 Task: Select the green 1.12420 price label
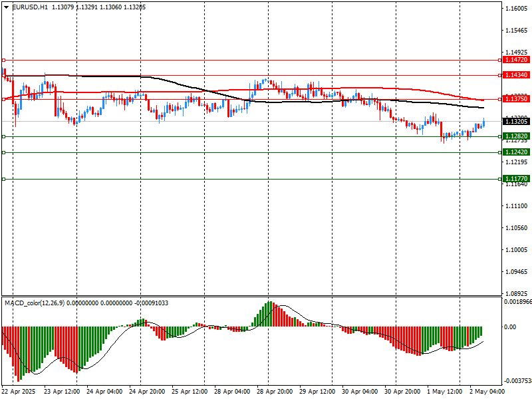tap(516, 152)
